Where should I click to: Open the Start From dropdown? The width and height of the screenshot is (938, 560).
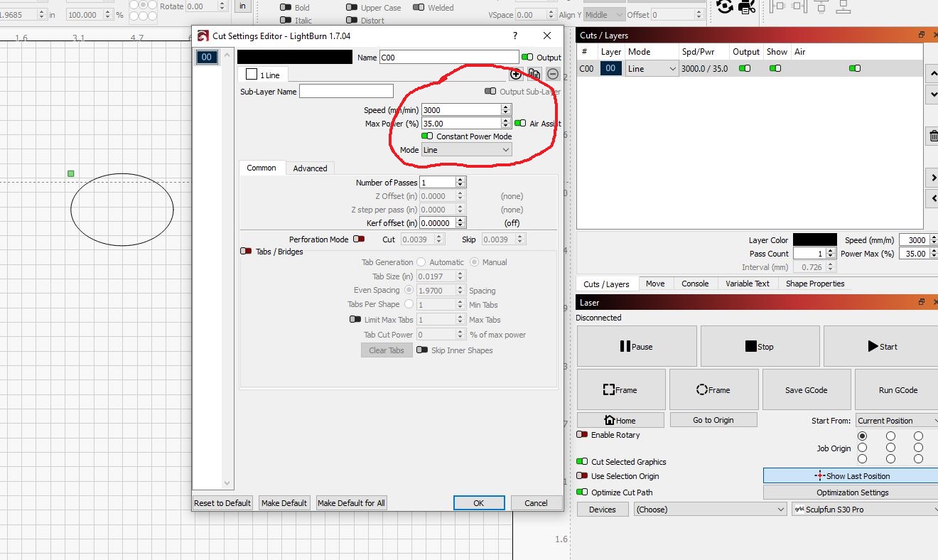897,421
